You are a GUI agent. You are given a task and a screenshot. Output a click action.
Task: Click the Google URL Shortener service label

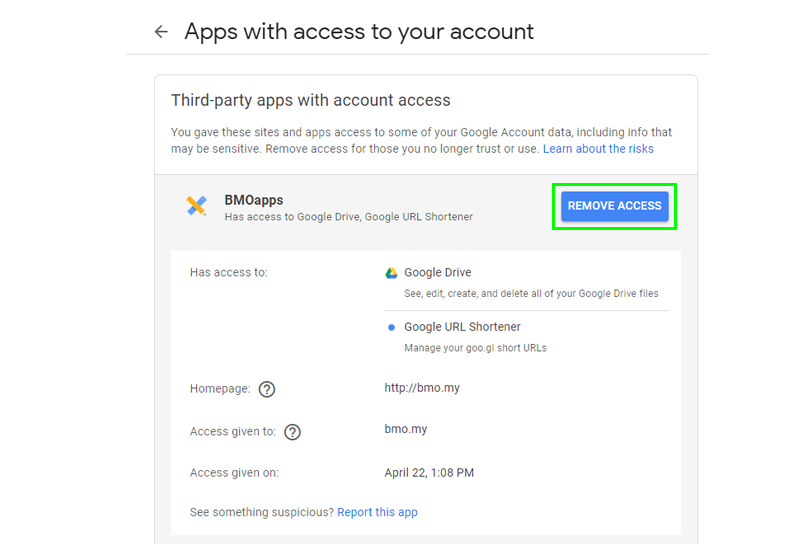[x=462, y=327]
